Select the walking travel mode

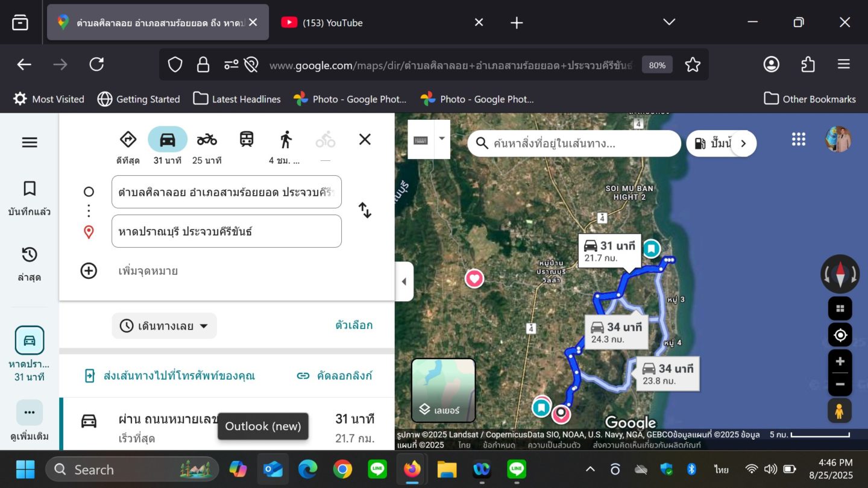point(286,140)
